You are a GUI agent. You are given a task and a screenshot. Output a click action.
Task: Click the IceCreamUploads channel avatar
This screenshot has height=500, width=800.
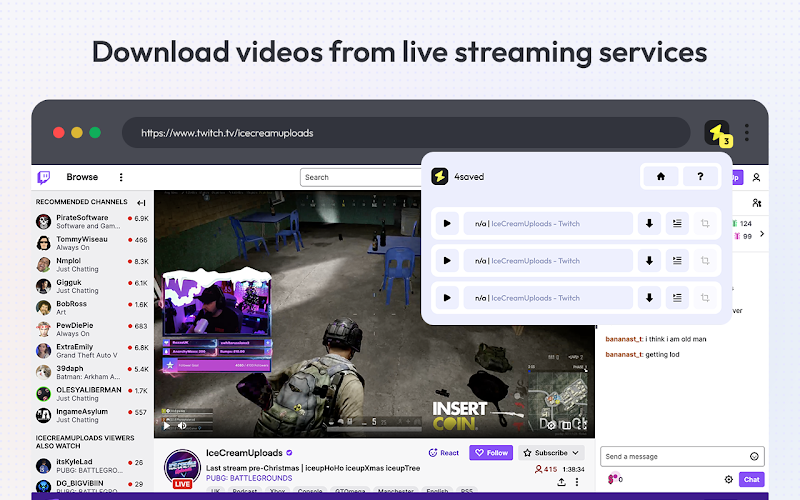point(182,468)
